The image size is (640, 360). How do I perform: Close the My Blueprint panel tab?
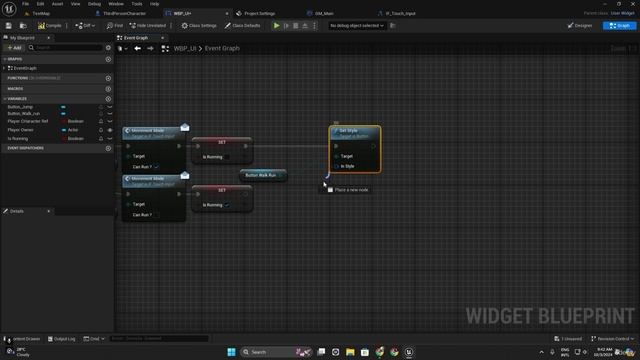click(x=49, y=38)
